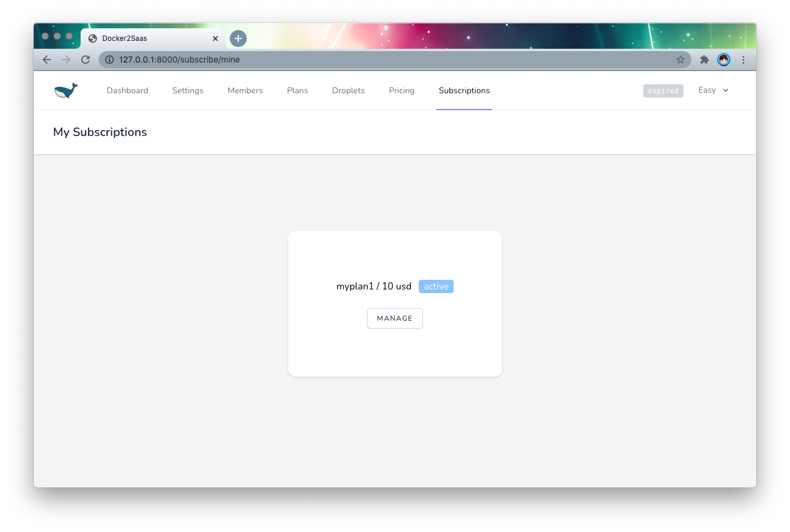The width and height of the screenshot is (790, 532).
Task: Click the expired status badge
Action: [x=663, y=90]
